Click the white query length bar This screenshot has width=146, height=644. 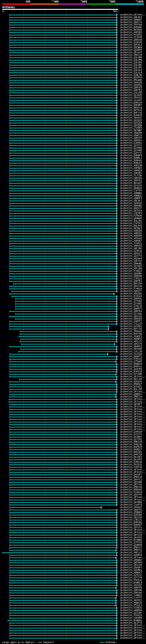[x=60, y=10]
